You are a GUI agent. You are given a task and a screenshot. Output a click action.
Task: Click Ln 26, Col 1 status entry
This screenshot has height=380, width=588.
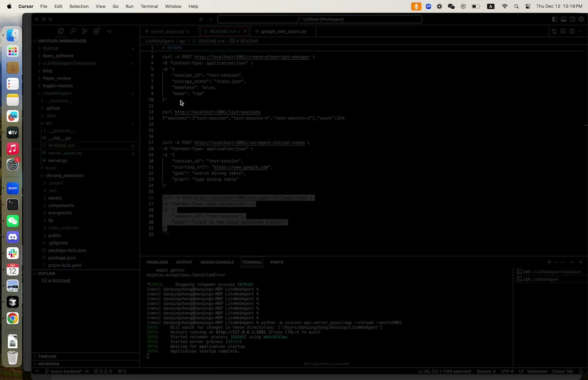[x=444, y=371]
